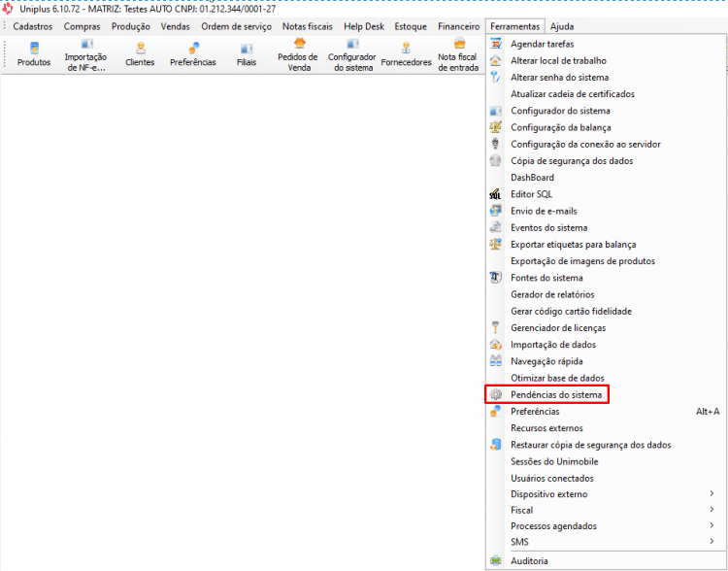Expand the Dispositivo externo submenu arrow
728x571 pixels.
(711, 493)
